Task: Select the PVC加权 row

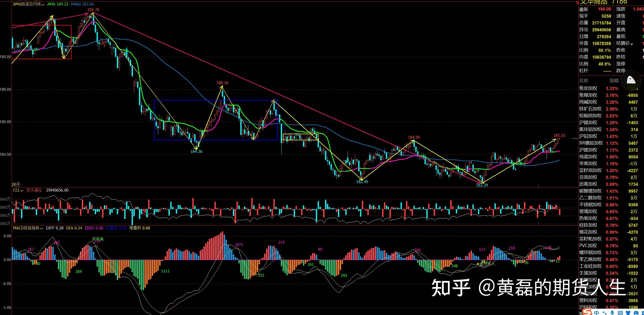Action: (x=608, y=246)
